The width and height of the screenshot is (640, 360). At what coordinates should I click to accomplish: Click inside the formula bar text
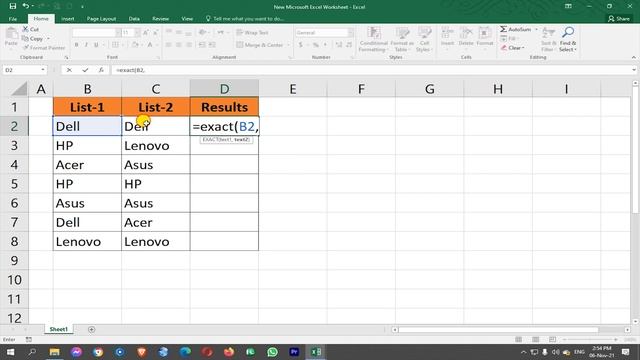pos(131,70)
